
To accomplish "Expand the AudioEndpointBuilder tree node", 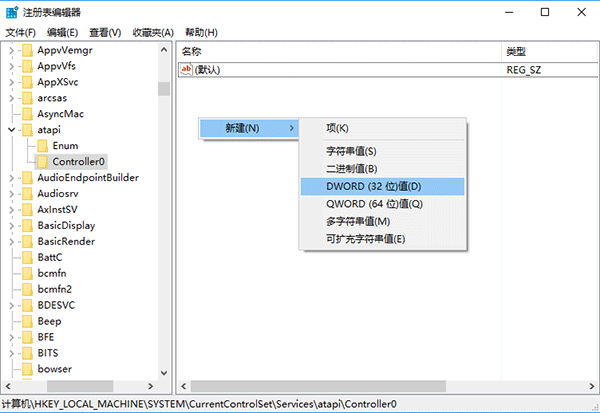I will click(11, 178).
